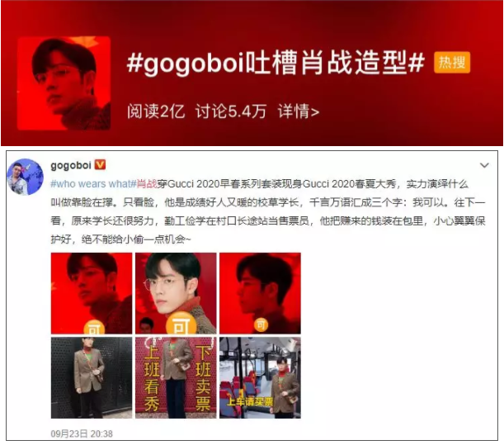This screenshot has height=445, width=504.
Task: Open the post options chevron dropdown
Action: pyautogui.click(x=484, y=165)
